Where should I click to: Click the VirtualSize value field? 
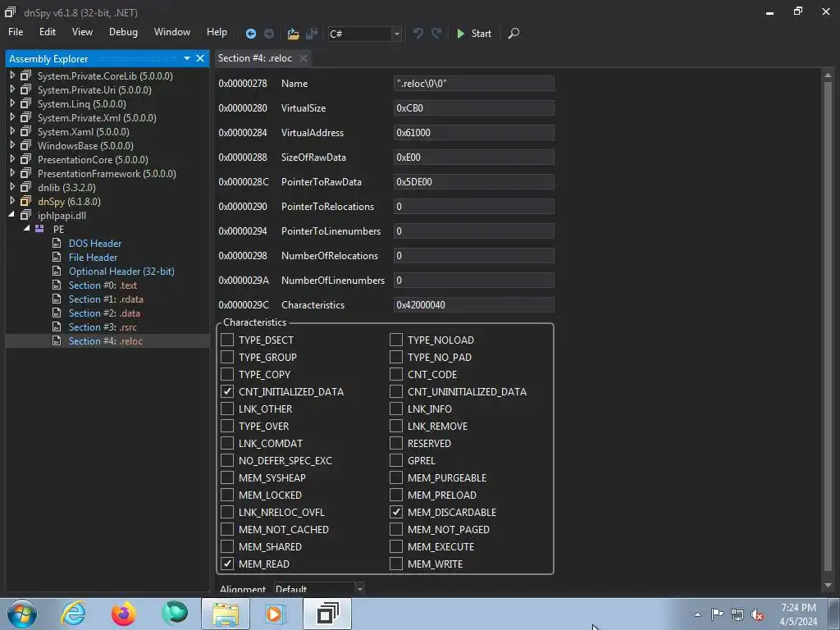[473, 107]
